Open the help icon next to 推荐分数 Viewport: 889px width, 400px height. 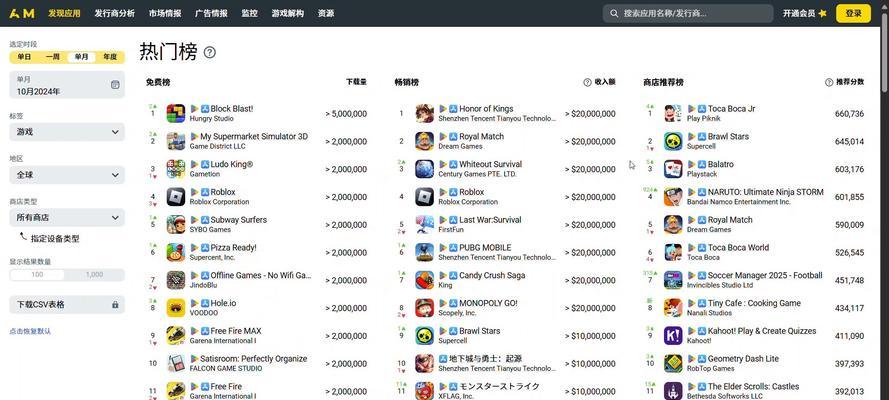click(829, 82)
